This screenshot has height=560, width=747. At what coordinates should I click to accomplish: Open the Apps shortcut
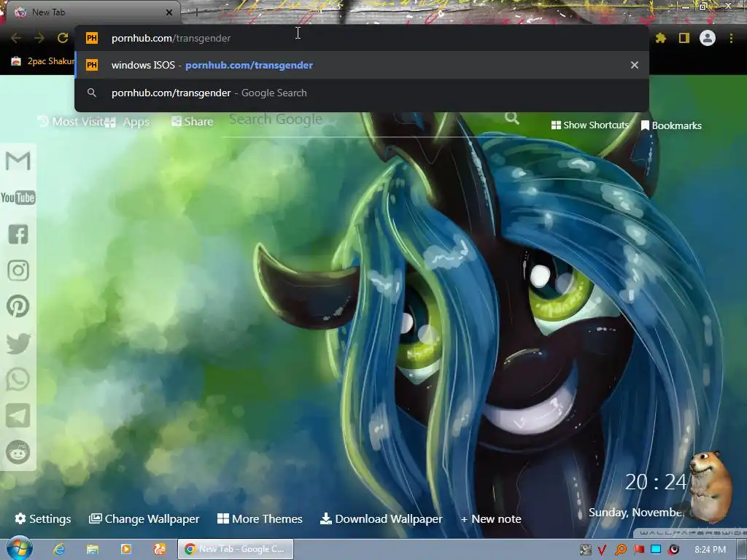[128, 122]
